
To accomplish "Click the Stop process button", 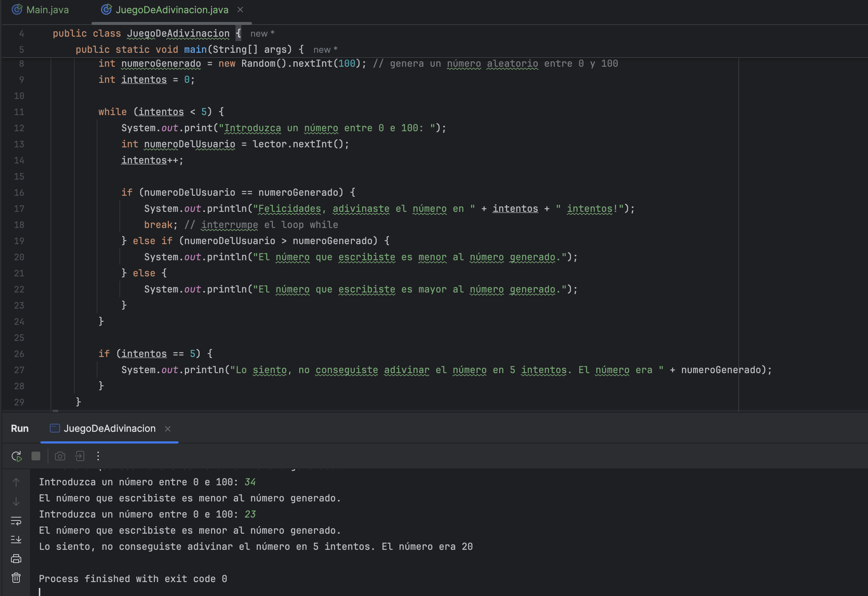I will pyautogui.click(x=36, y=456).
